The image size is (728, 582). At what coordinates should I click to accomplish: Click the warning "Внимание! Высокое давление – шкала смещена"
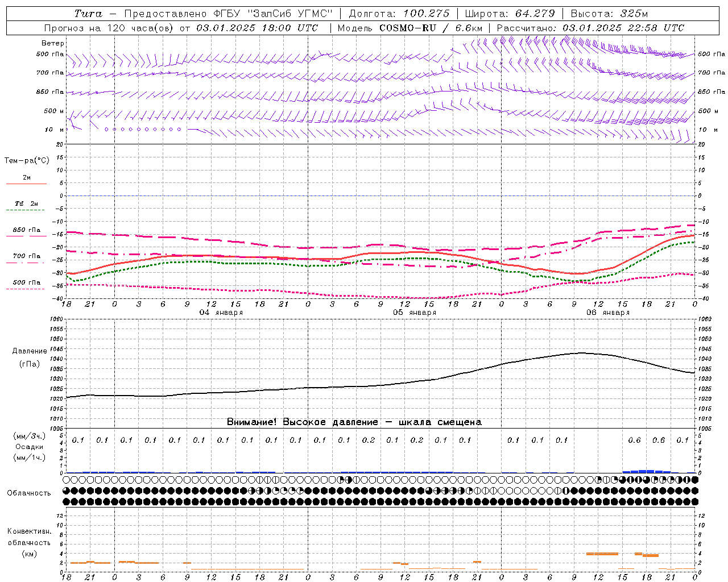[354, 422]
